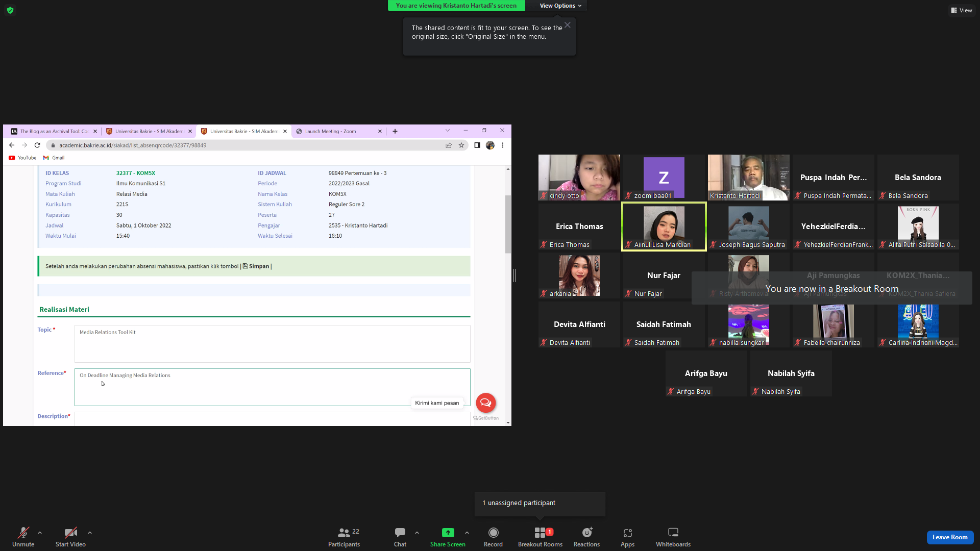Select Kristanto Hartadi's video tile
The image size is (980, 551).
tap(749, 178)
